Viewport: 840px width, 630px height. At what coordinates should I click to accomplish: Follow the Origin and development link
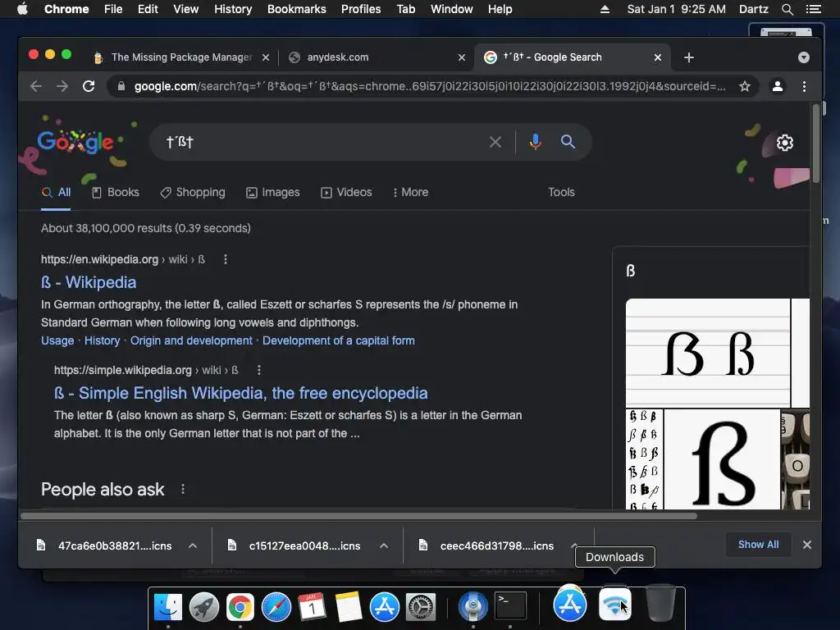point(191,340)
